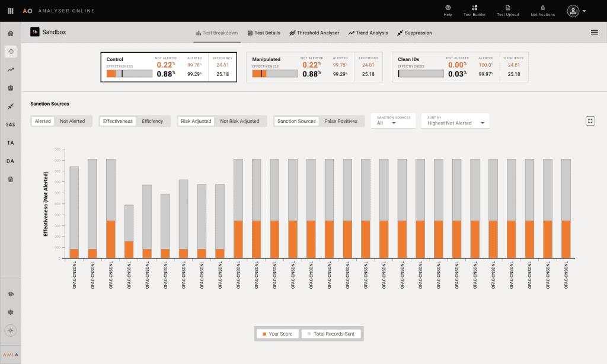
Task: Open the hamburger menu on the right
Action: coord(594,33)
